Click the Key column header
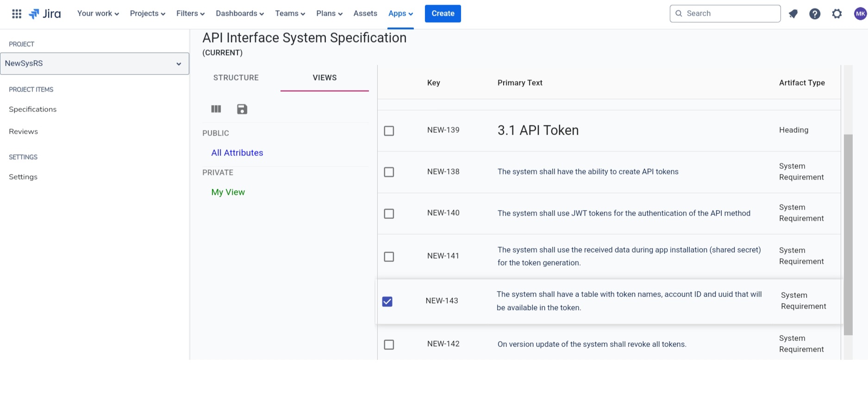The image size is (868, 395). 434,83
